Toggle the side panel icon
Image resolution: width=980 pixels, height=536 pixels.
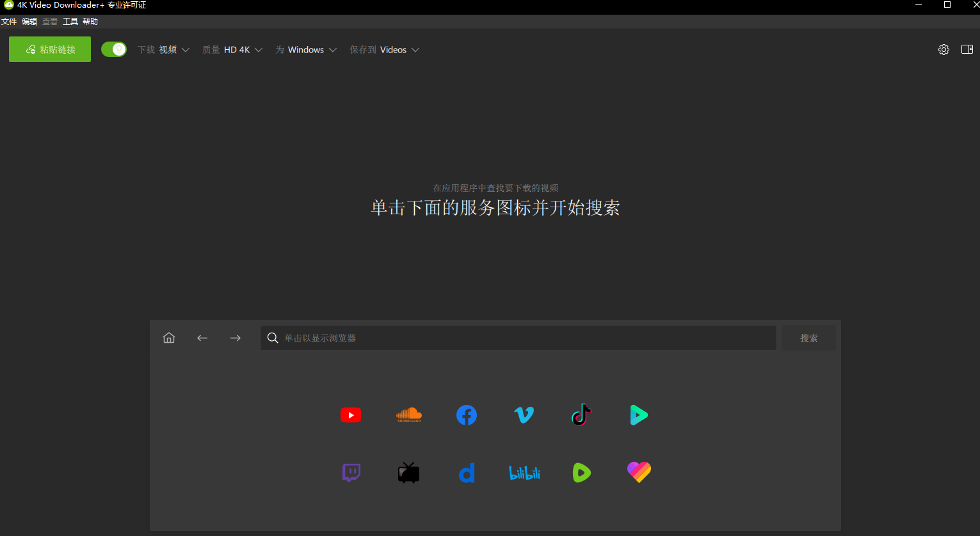tap(967, 49)
